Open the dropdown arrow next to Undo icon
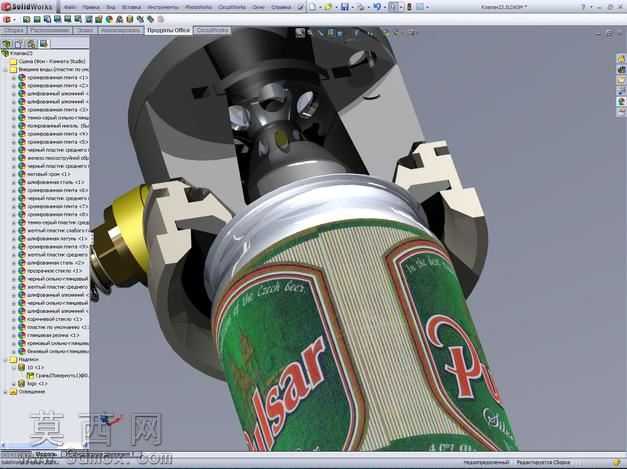This screenshot has height=469, width=627. click(384, 7)
